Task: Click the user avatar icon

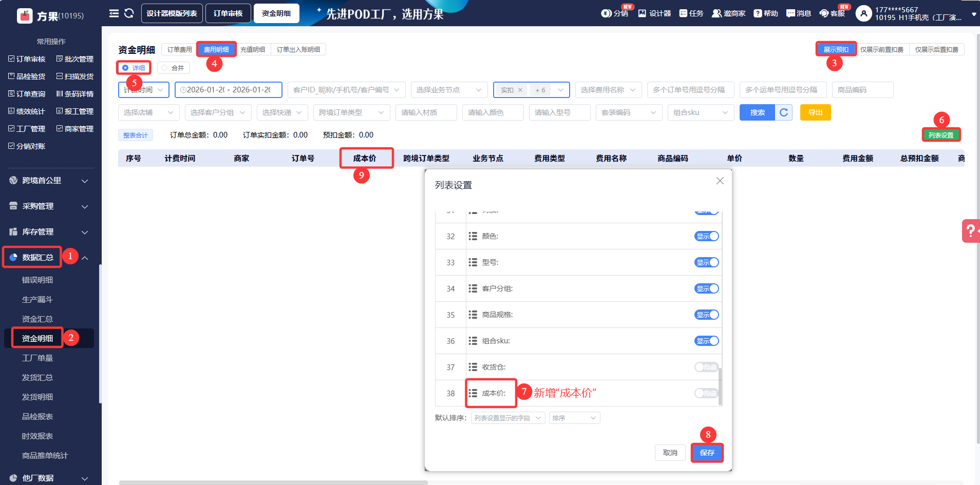Action: [x=863, y=13]
